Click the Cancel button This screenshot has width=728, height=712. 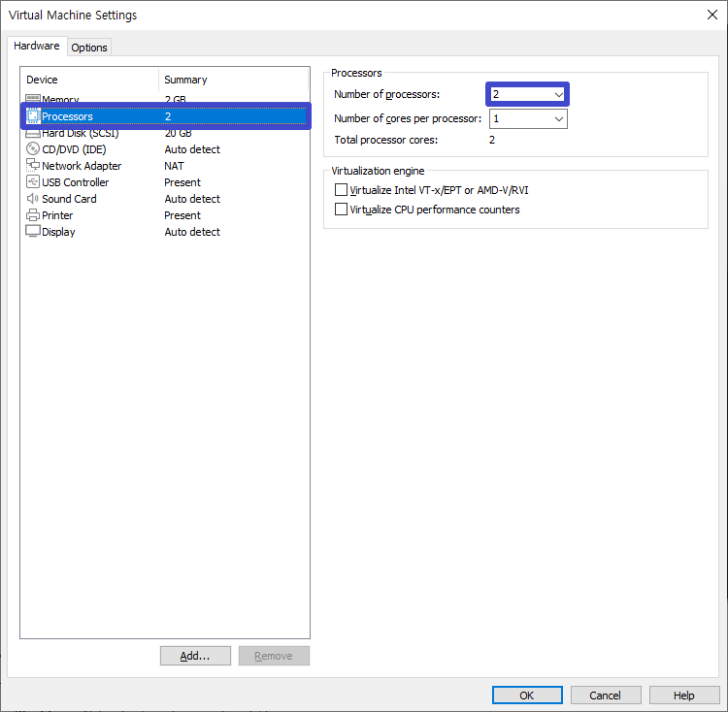click(x=606, y=695)
